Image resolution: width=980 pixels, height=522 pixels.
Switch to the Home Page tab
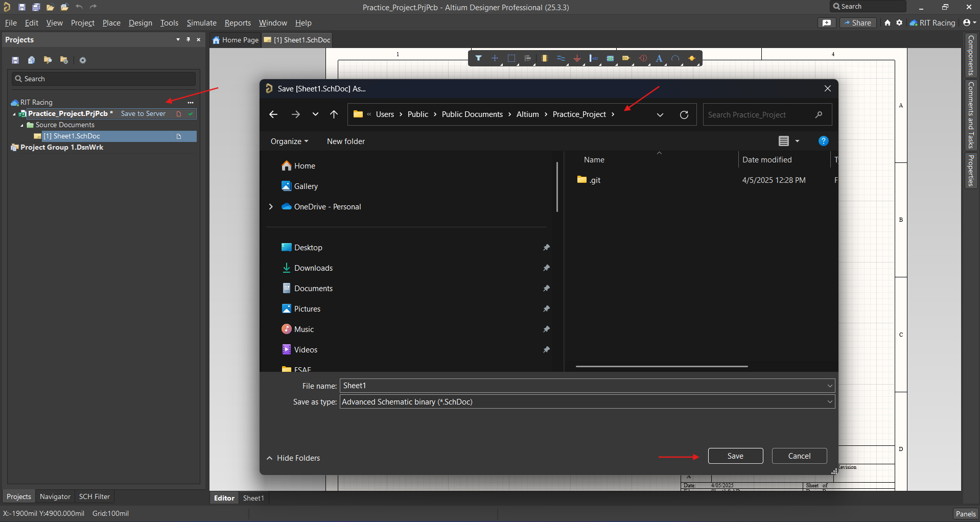[236, 40]
